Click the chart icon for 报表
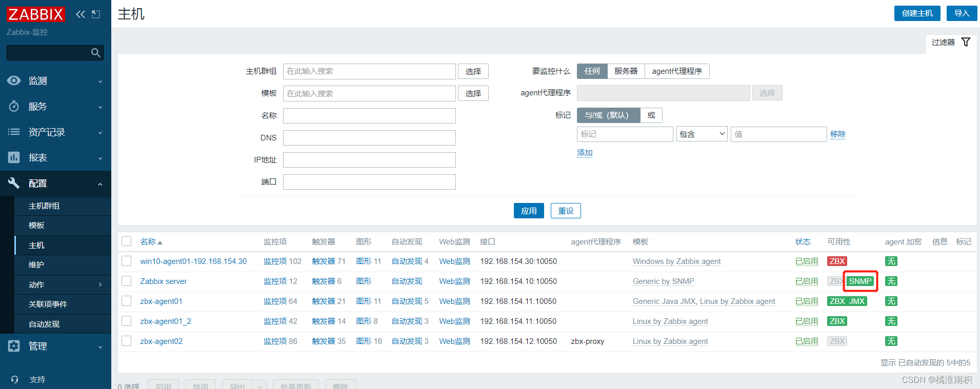980x389 pixels. tap(14, 157)
